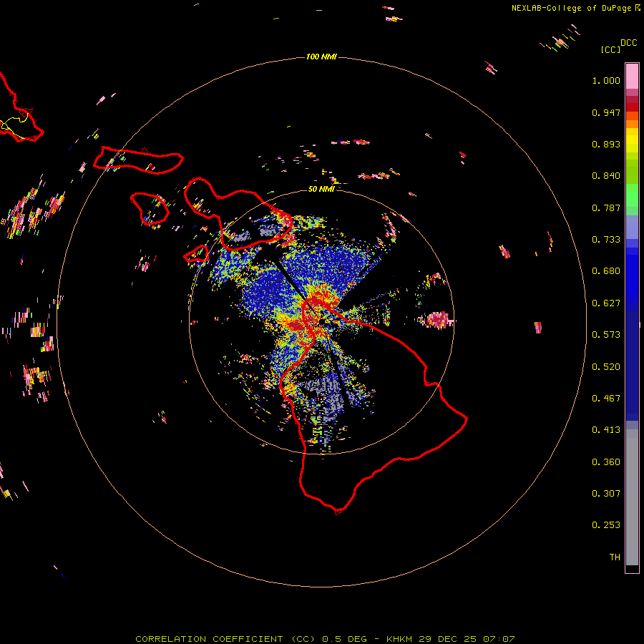The image size is (644, 644).
Task: Click the 0.787 legend value
Action: pyautogui.click(x=606, y=208)
